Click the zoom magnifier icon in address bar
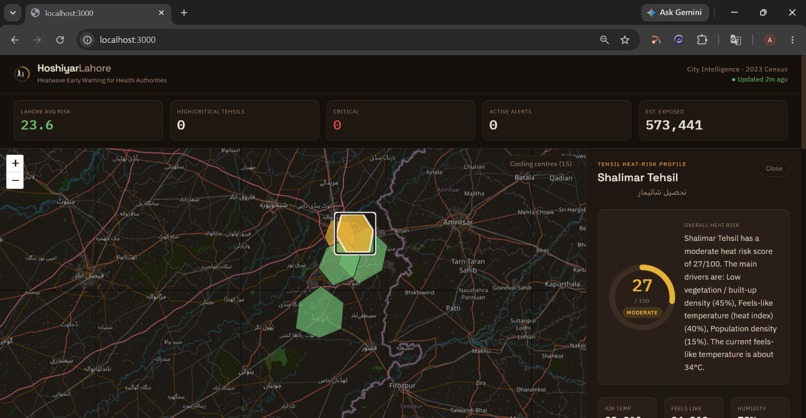Screen dimensions: 806x418 (604, 40)
